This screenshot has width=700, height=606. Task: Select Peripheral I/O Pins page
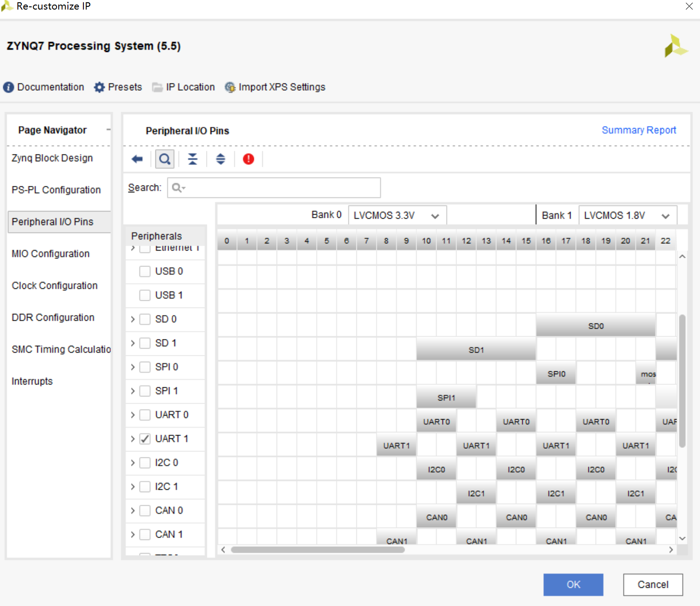point(59,222)
